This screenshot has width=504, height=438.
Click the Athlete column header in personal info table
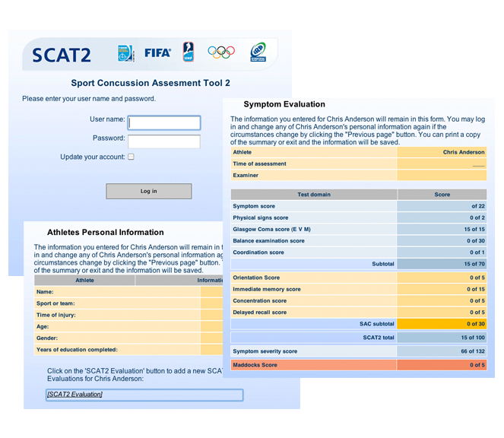(84, 281)
